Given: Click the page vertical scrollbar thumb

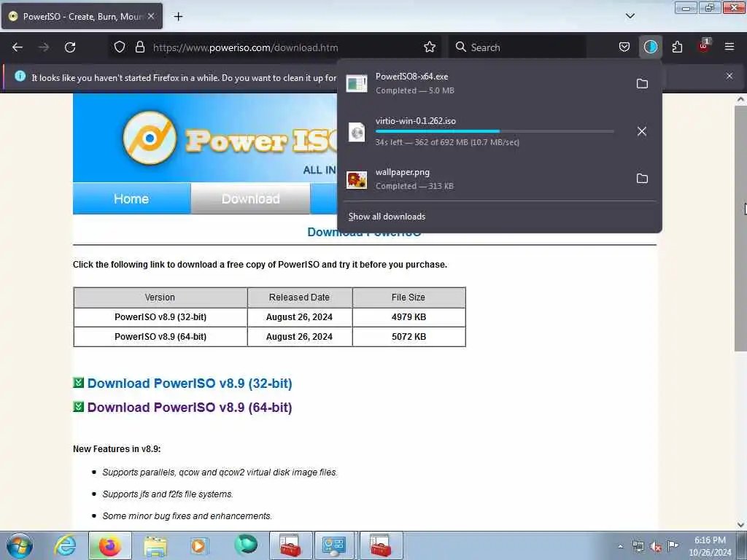Looking at the screenshot, I should coord(740,228).
